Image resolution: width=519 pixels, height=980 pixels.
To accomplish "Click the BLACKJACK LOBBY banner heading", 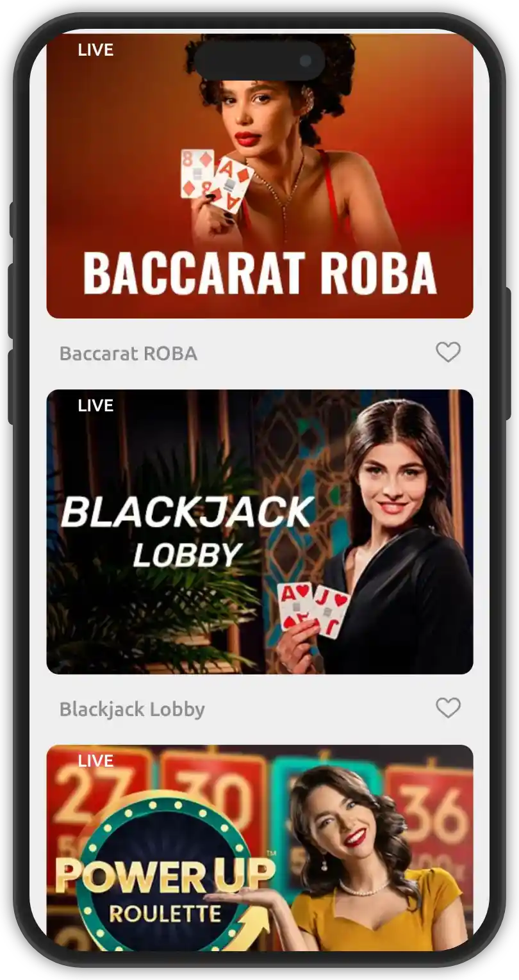I will 188,532.
